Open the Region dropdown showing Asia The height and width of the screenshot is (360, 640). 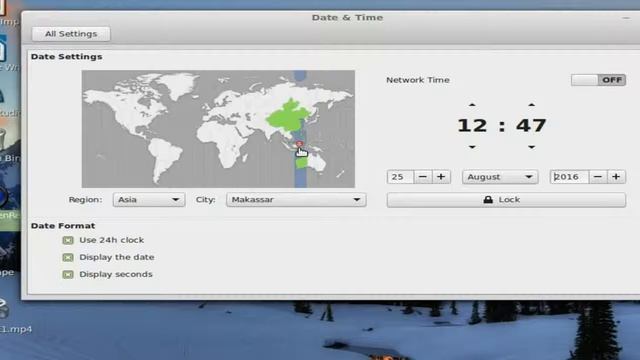(x=149, y=200)
